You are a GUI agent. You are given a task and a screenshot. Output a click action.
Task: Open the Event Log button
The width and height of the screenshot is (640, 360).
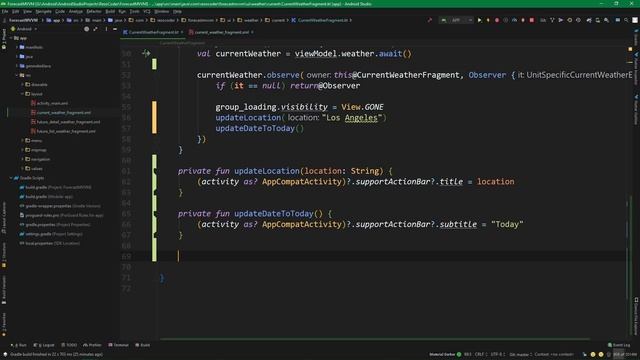[619, 345]
